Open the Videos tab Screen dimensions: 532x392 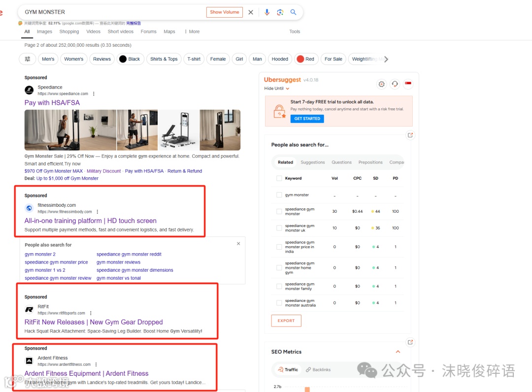93,32
